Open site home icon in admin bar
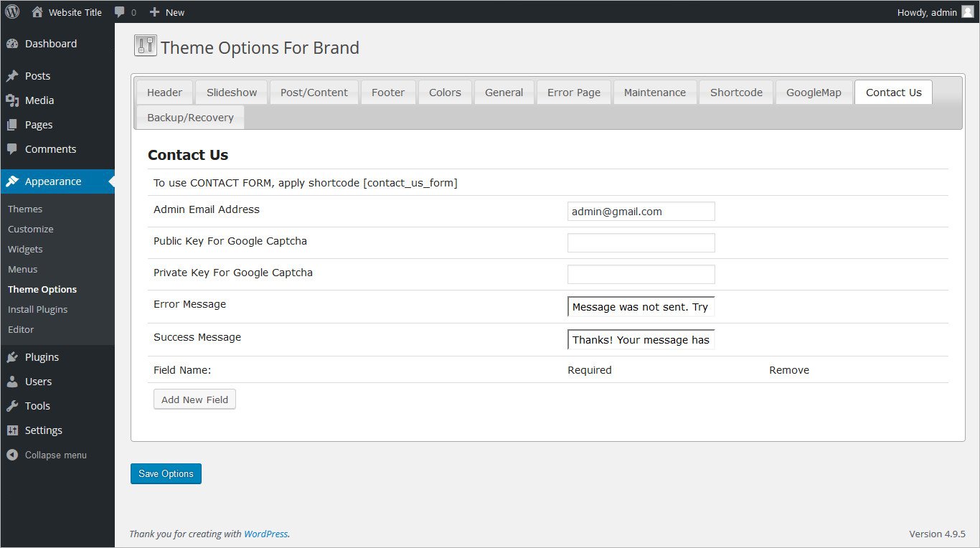This screenshot has width=980, height=548. point(37,12)
